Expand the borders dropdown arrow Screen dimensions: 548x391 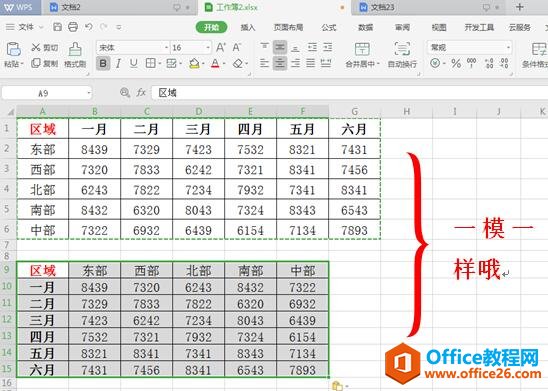click(x=159, y=64)
